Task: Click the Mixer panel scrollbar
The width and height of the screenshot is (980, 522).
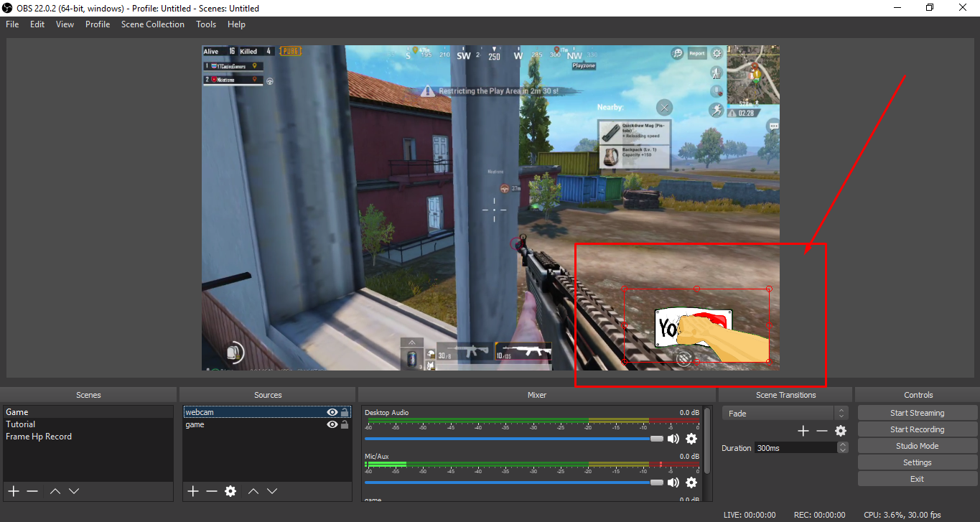Action: [707, 441]
